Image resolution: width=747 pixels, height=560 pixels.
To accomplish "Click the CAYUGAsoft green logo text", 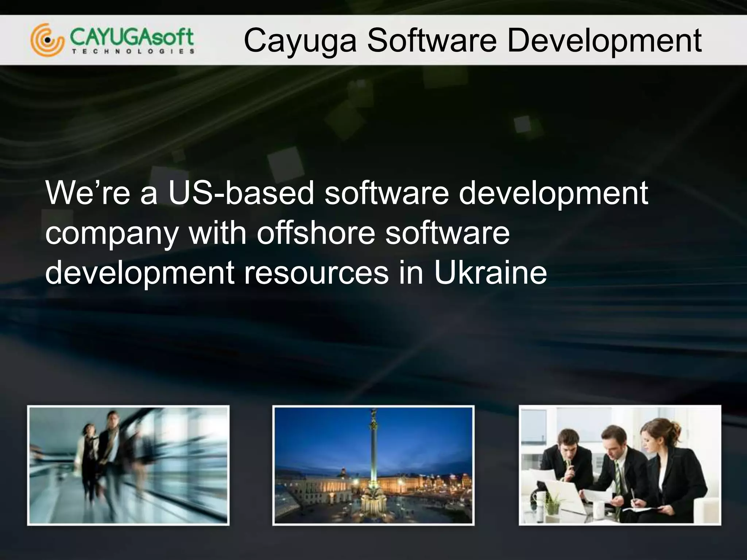I will 131,37.
